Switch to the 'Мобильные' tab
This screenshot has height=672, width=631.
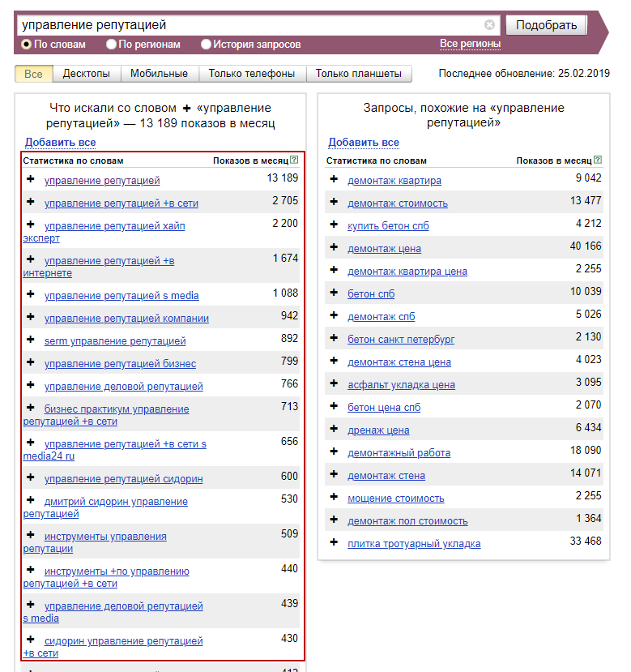(160, 74)
